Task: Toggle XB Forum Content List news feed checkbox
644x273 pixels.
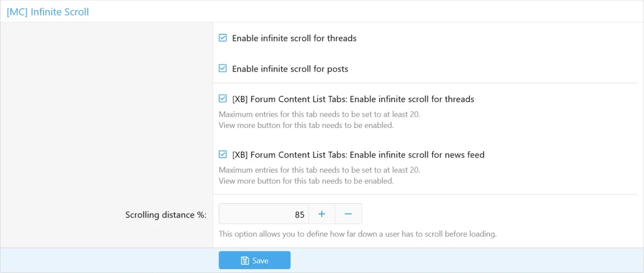Action: [x=223, y=155]
